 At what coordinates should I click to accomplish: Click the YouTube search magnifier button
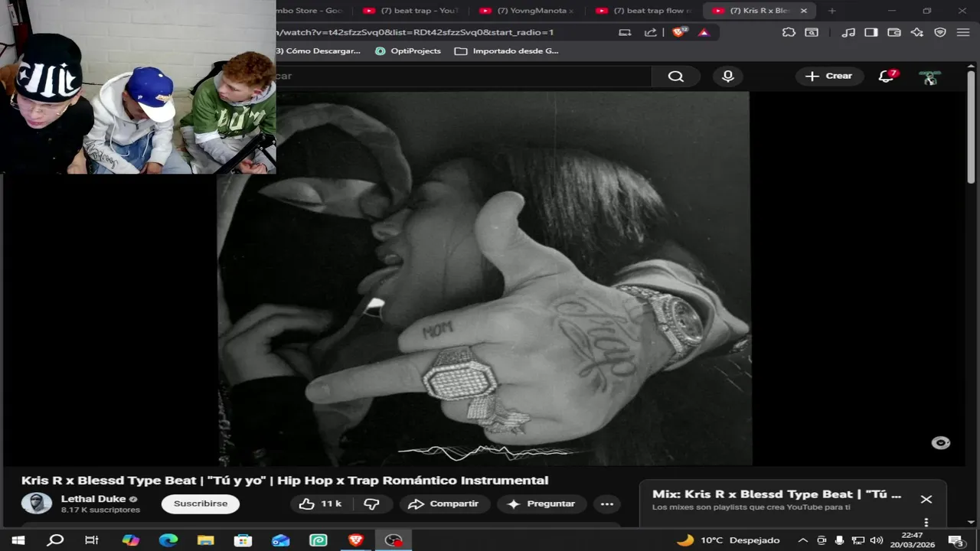click(675, 77)
